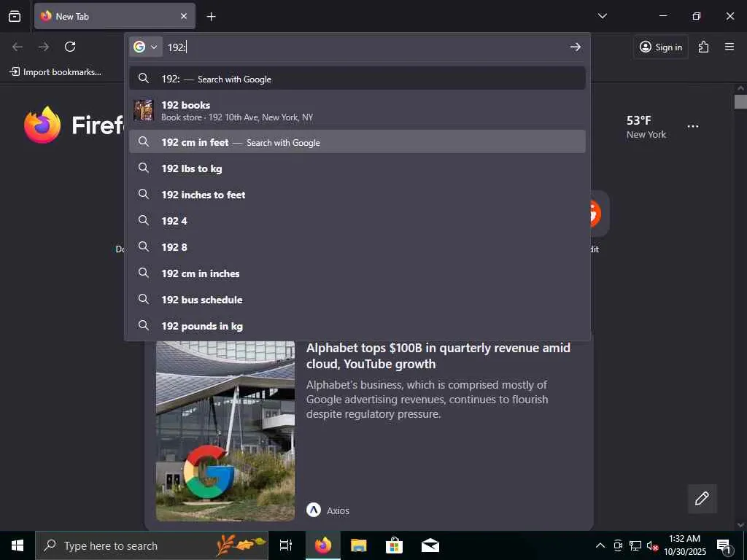Click the pencil customize new tab icon
This screenshot has width=747, height=560.
coord(702,499)
